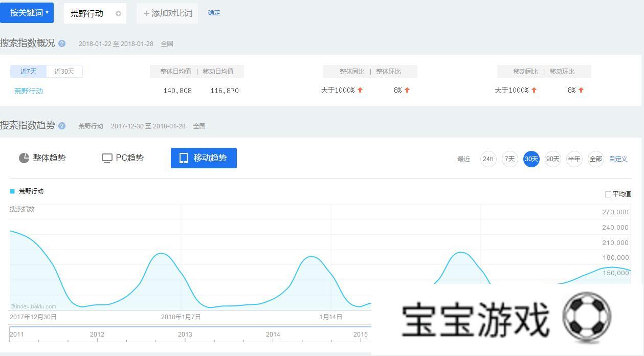Click the icon in the 荒野行动 keyword box
Viewport: 644px width, 356px height.
pos(118,14)
